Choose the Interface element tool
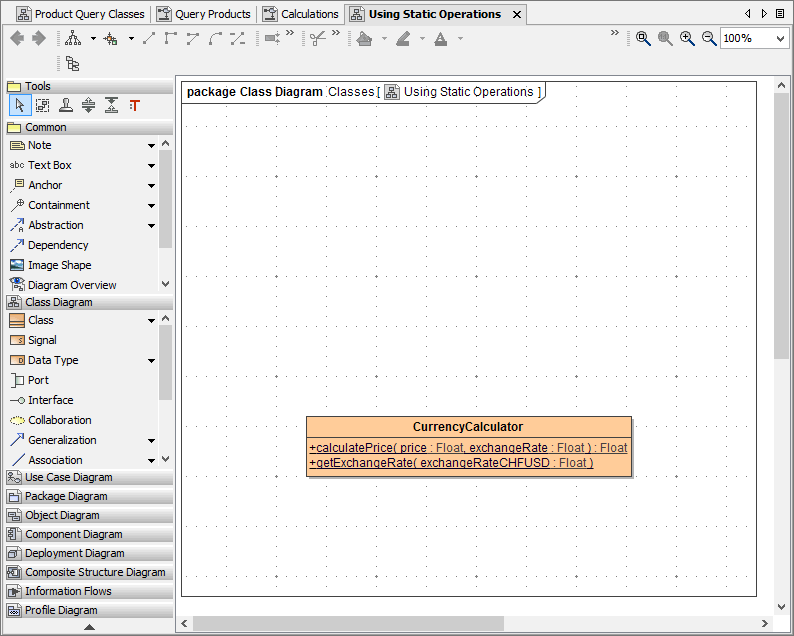The width and height of the screenshot is (794, 636). coord(50,400)
